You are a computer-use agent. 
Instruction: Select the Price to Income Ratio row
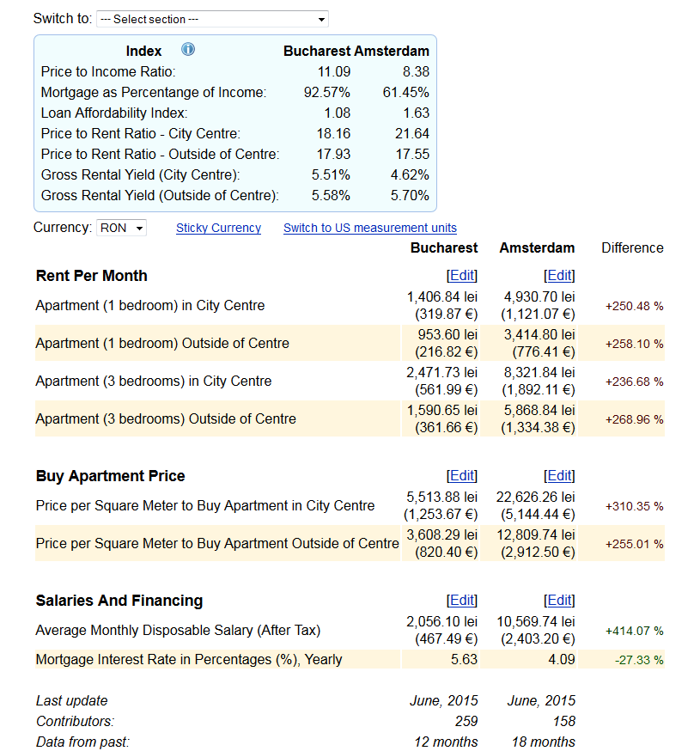pyautogui.click(x=235, y=72)
